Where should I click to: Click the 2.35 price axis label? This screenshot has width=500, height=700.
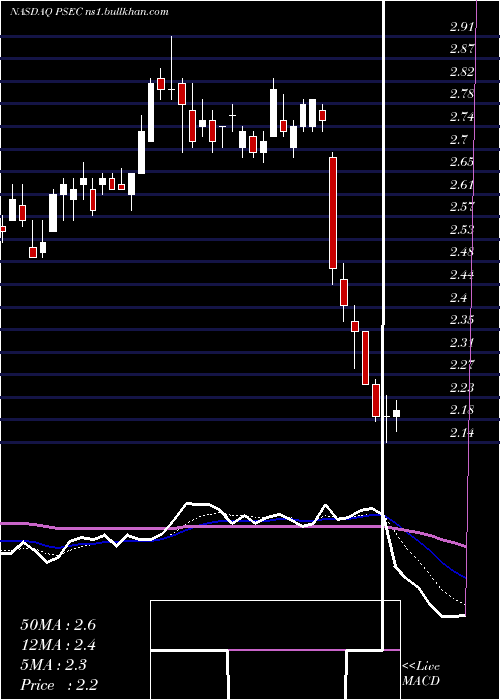(x=462, y=320)
